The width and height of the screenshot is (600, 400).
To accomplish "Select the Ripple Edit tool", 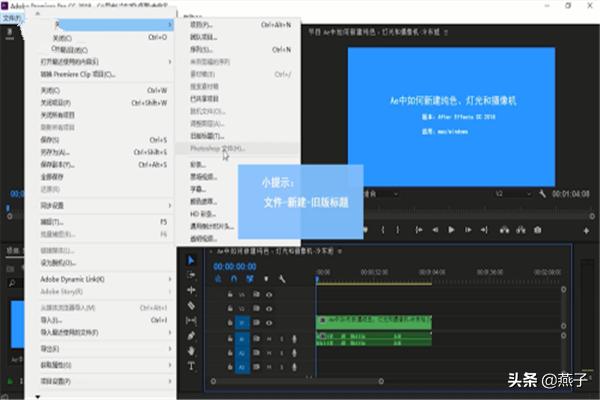I will [x=192, y=290].
